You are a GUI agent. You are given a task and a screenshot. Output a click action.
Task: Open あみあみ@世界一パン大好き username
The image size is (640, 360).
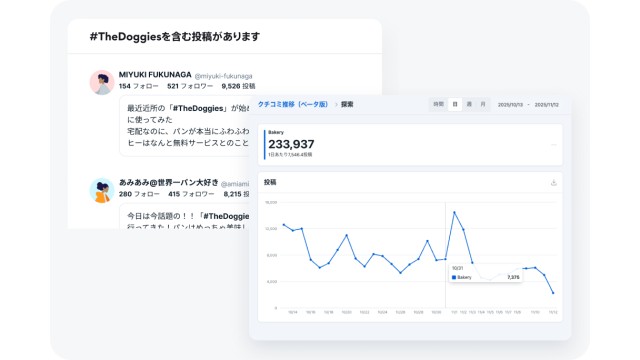pos(169,182)
